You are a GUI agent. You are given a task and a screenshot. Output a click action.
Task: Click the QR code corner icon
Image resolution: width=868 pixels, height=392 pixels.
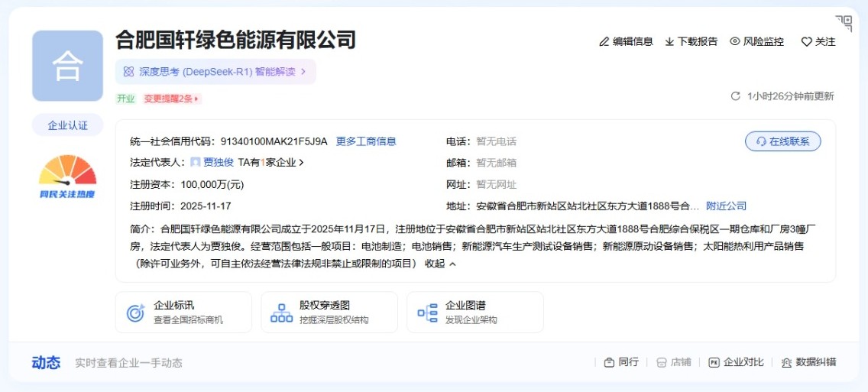coord(844,23)
